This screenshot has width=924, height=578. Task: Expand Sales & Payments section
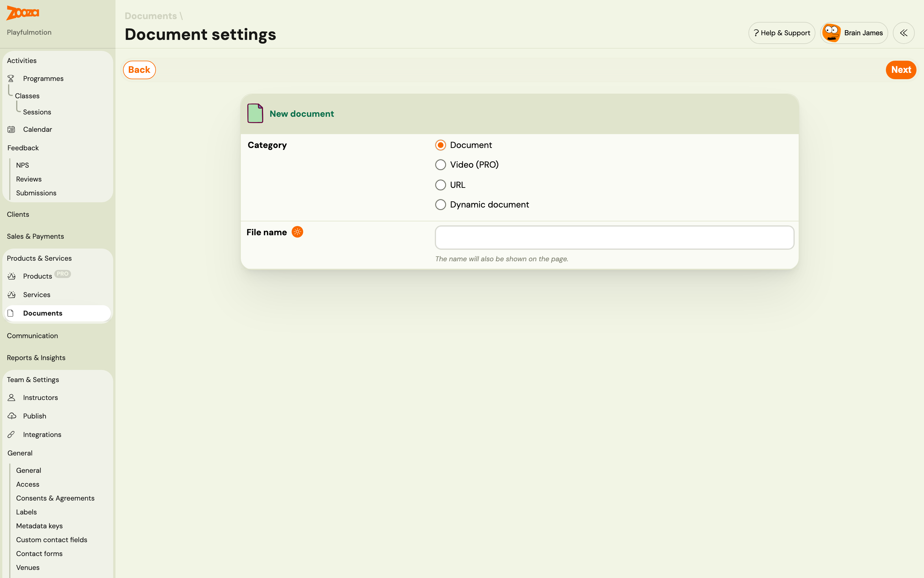click(x=36, y=236)
